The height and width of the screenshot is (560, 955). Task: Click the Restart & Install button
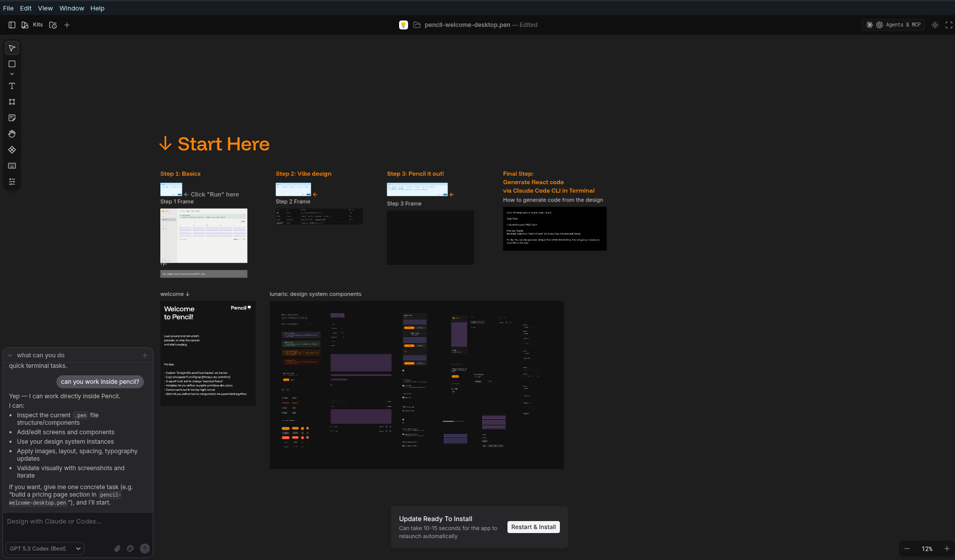533,527
